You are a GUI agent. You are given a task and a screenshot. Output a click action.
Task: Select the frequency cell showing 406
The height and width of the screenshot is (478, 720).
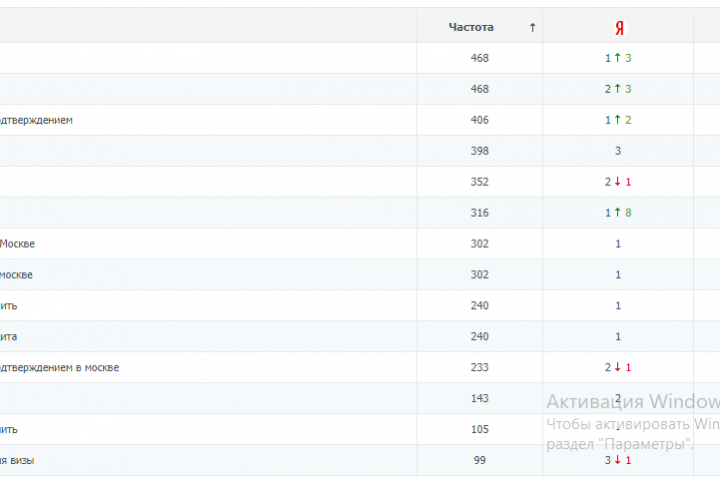[x=479, y=120]
